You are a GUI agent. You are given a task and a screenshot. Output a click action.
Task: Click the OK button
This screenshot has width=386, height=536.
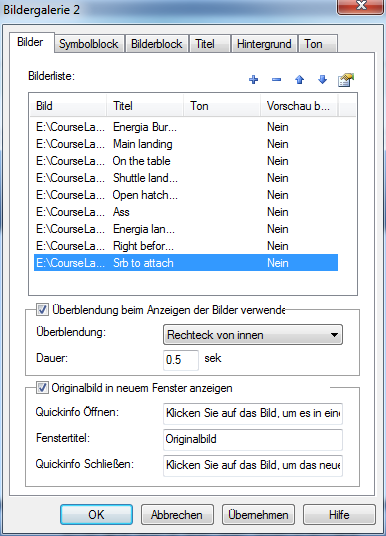(x=96, y=514)
